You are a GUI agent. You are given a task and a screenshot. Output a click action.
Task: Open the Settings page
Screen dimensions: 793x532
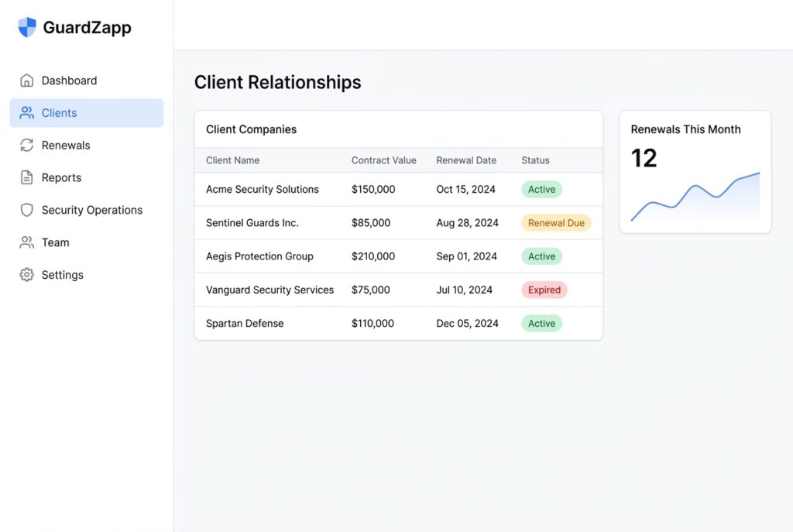(87, 275)
